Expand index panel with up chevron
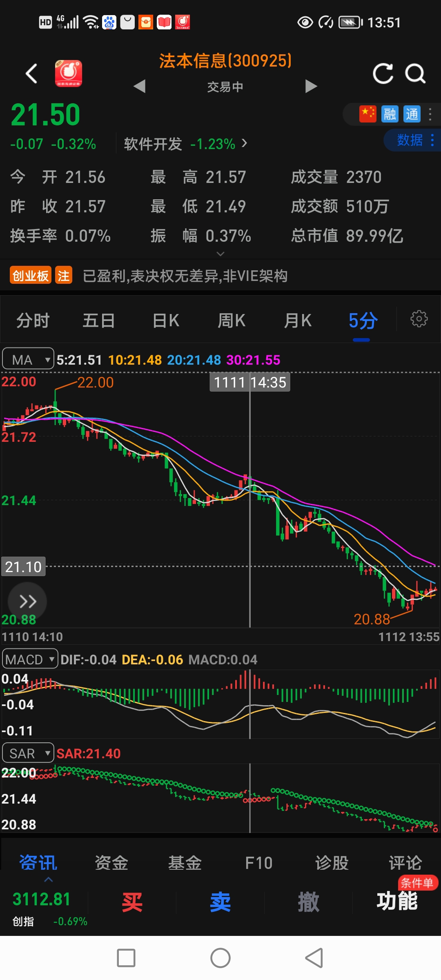441x980 pixels. click(49, 880)
